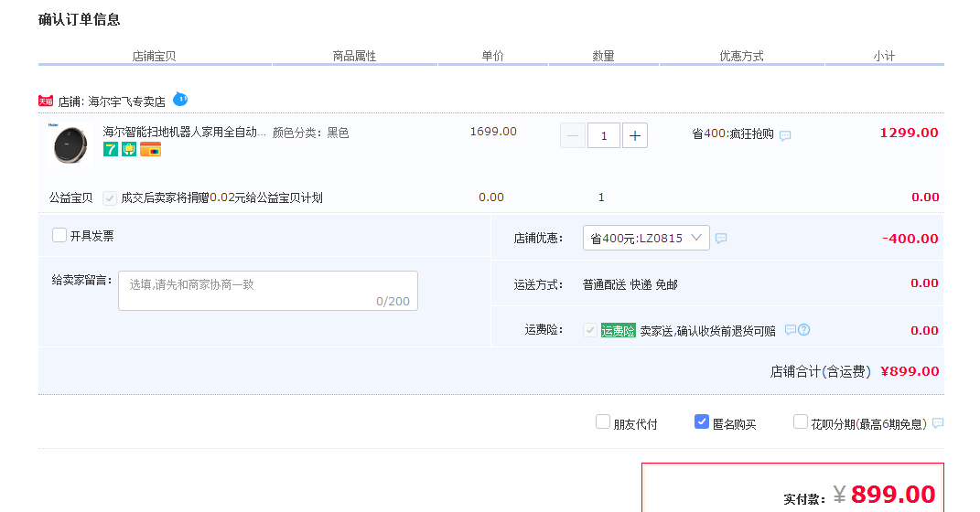
Task: Click the question mark help icon for 运费险
Action: coord(804,330)
